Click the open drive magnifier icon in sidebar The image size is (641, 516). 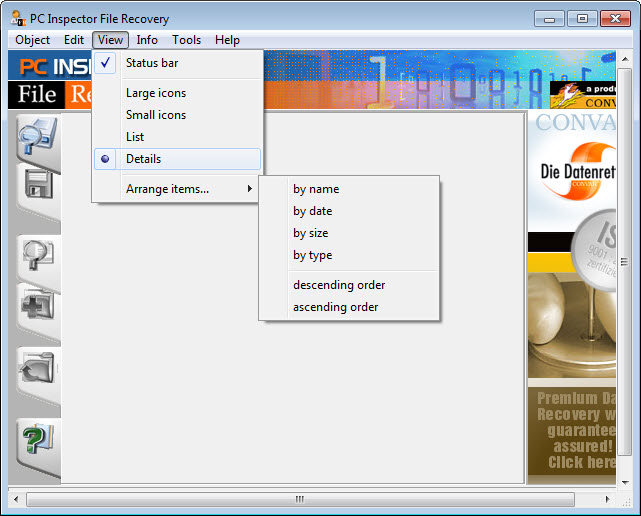[x=38, y=137]
